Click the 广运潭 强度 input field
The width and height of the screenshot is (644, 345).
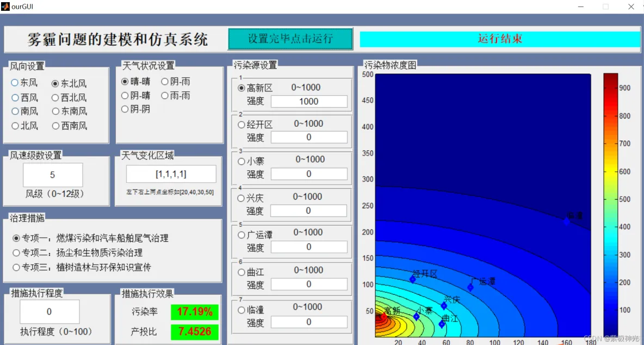click(x=309, y=247)
